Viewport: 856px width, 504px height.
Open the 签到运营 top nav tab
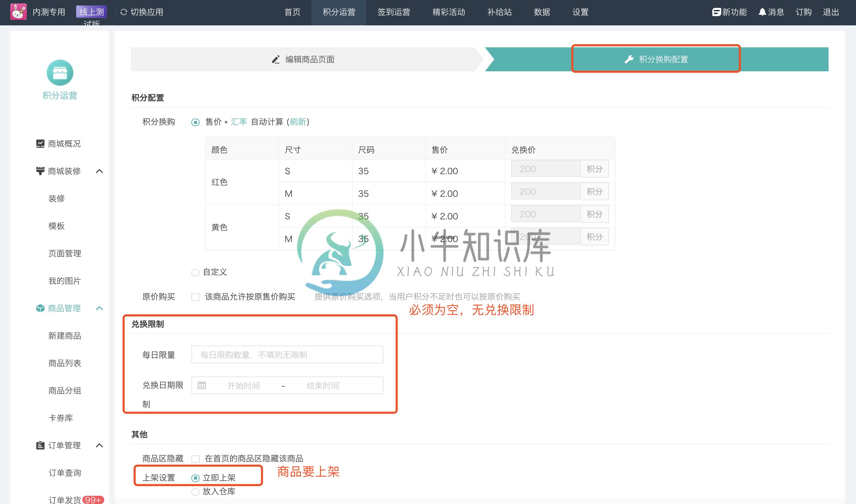point(394,12)
